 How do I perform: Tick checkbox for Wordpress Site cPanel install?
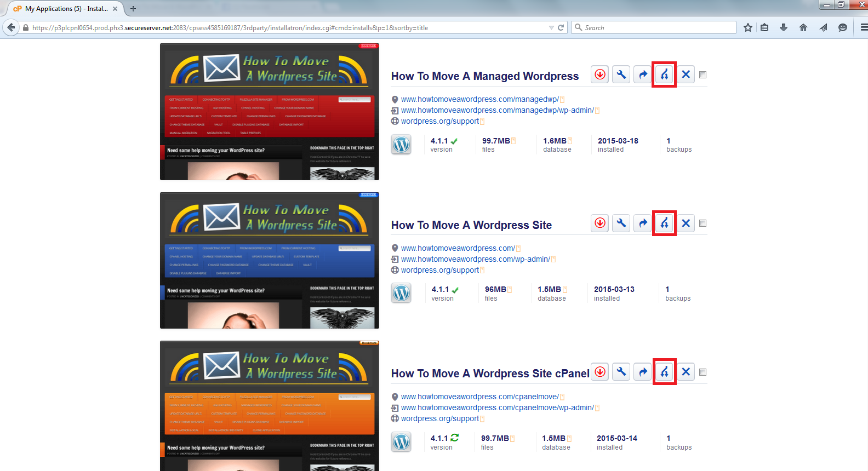[x=703, y=372]
